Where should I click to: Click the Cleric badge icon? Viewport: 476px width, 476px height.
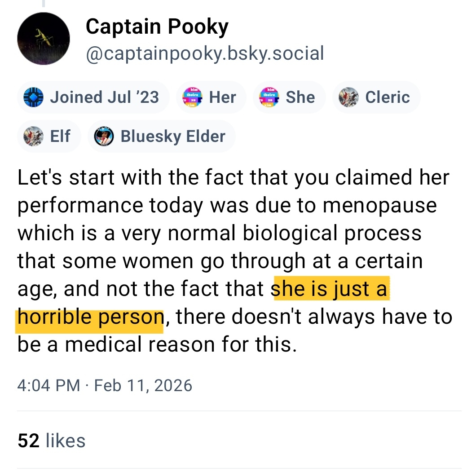click(348, 97)
